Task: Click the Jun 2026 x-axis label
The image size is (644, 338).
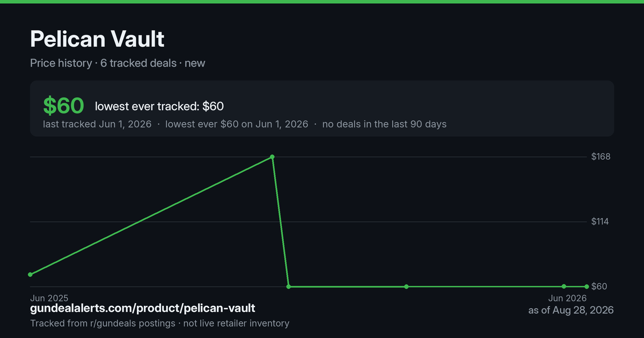Action: pos(567,298)
